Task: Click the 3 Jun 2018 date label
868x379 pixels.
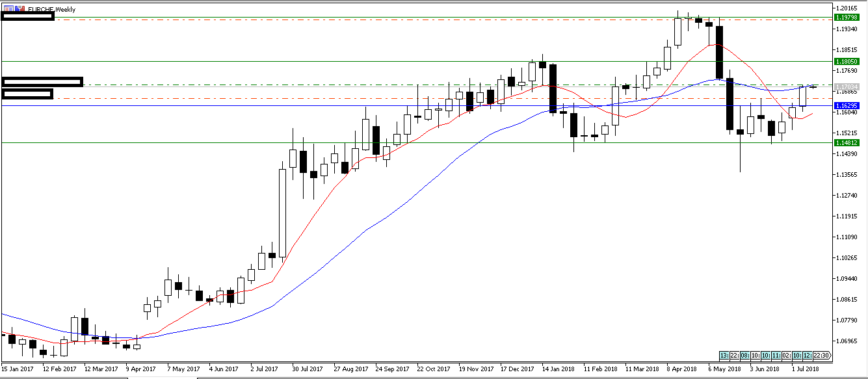Action: coord(765,369)
